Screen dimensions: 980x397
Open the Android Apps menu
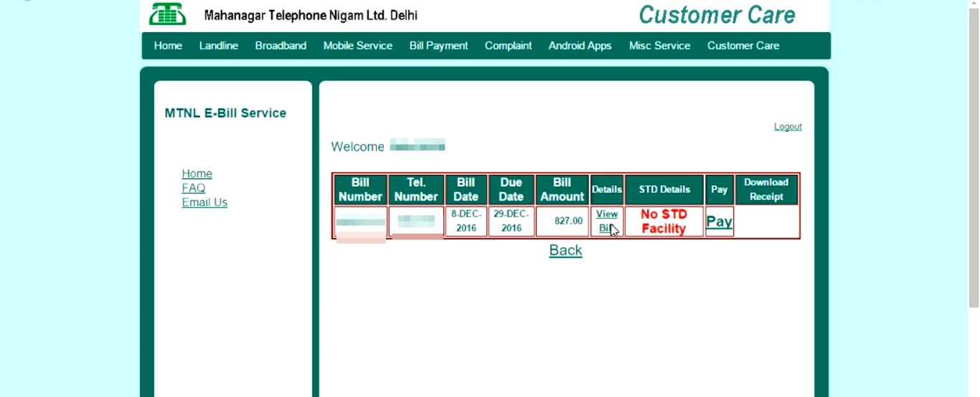[x=580, y=46]
